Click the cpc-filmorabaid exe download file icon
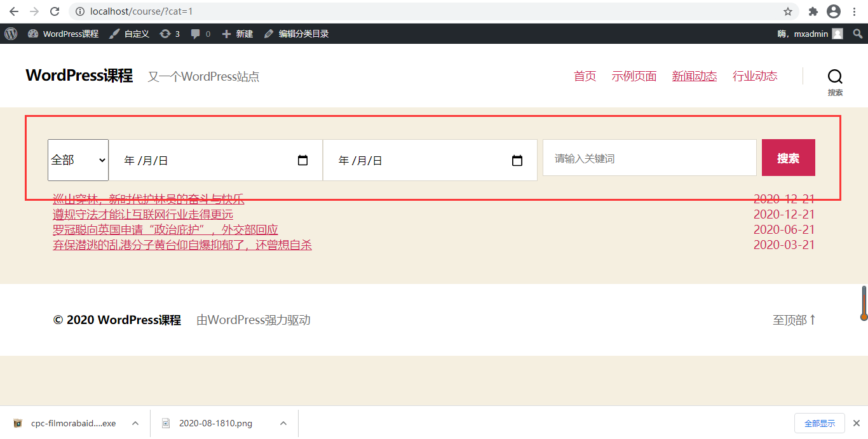This screenshot has width=868, height=439. point(18,423)
